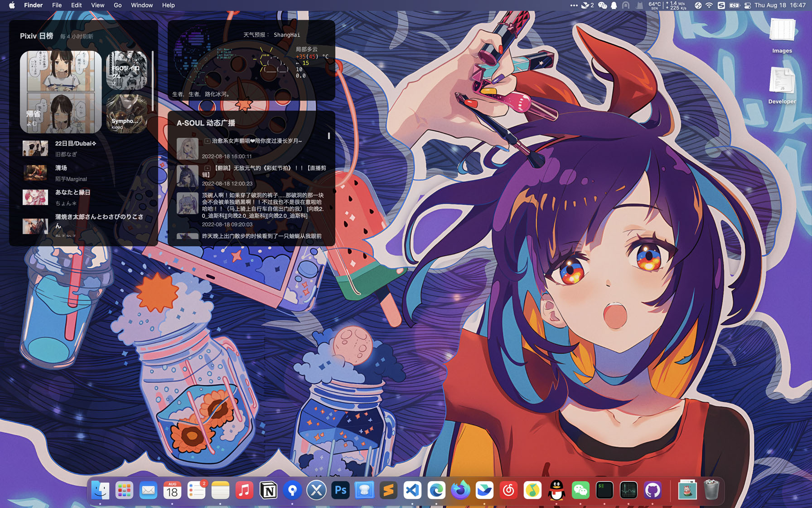This screenshot has width=812, height=508.
Task: Click the Pixiv 日榜 widget title
Action: click(37, 36)
